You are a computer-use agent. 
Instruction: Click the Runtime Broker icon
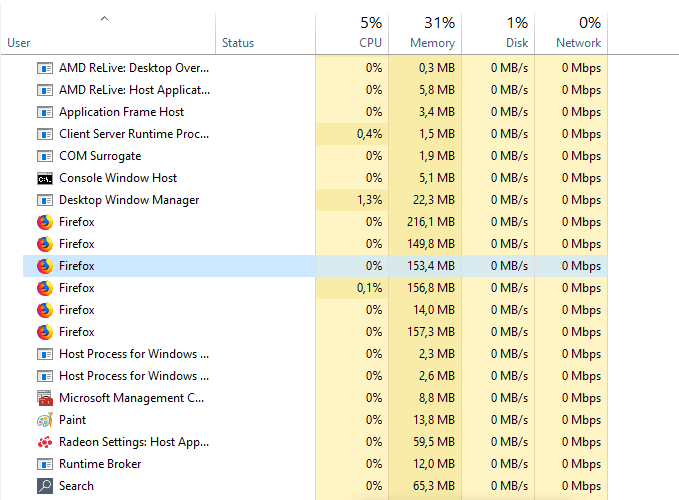point(45,464)
